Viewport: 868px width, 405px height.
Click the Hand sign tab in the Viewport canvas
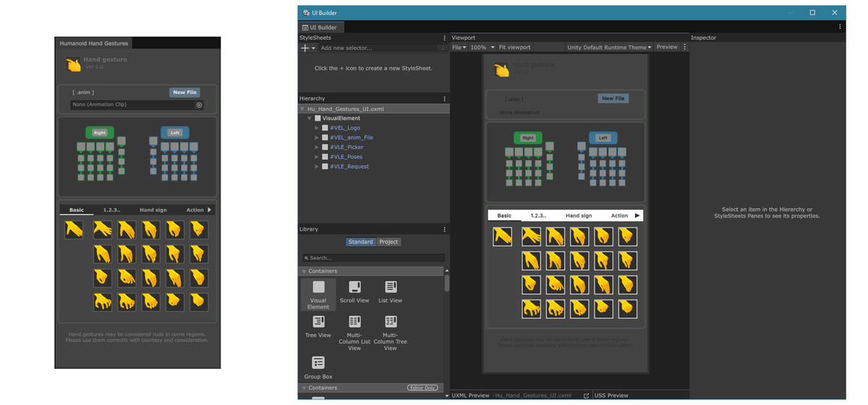579,216
